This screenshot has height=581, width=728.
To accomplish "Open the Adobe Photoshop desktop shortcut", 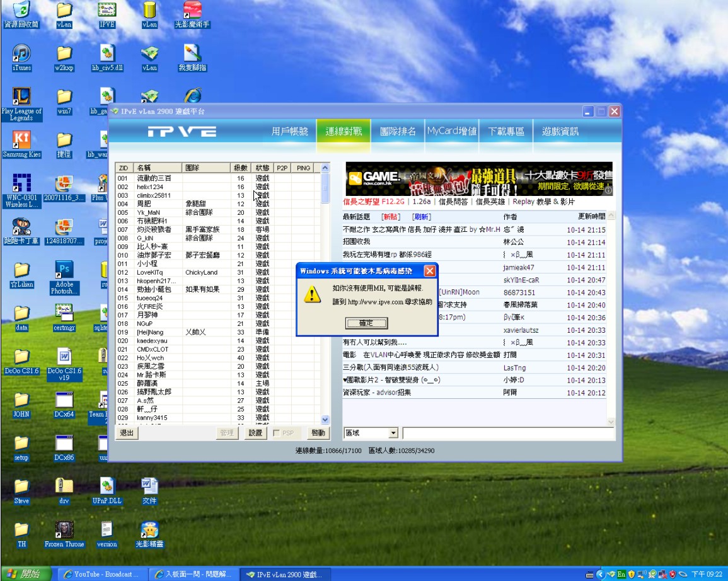I will 64,272.
